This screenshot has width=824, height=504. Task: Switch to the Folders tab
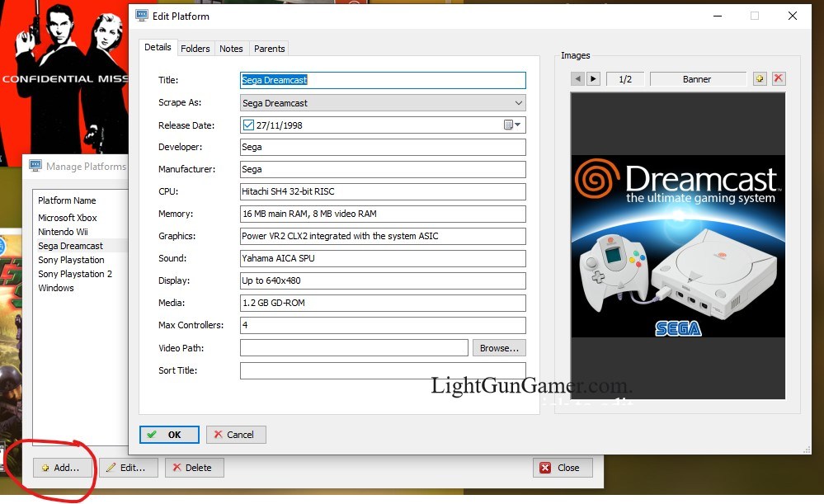pos(195,49)
